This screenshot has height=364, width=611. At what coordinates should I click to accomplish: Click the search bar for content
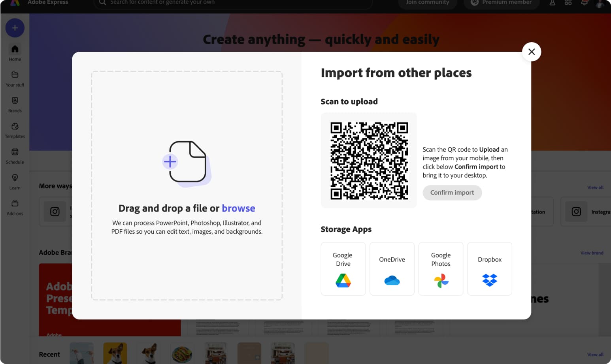coord(233,3)
